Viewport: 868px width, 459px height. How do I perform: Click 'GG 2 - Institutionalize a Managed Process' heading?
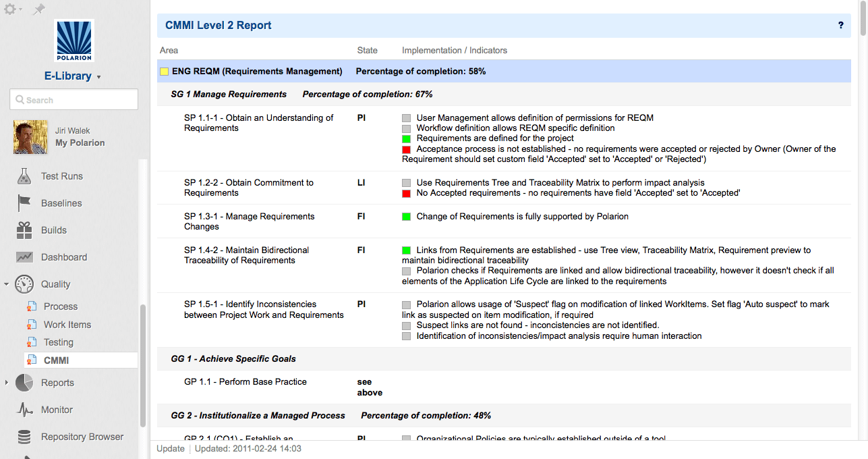(x=258, y=416)
